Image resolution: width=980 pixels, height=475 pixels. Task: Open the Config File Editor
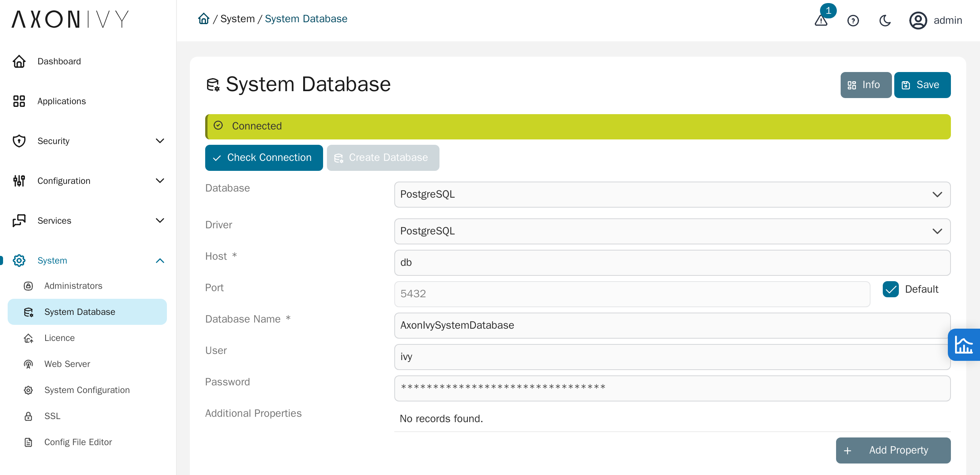[x=87, y=442]
